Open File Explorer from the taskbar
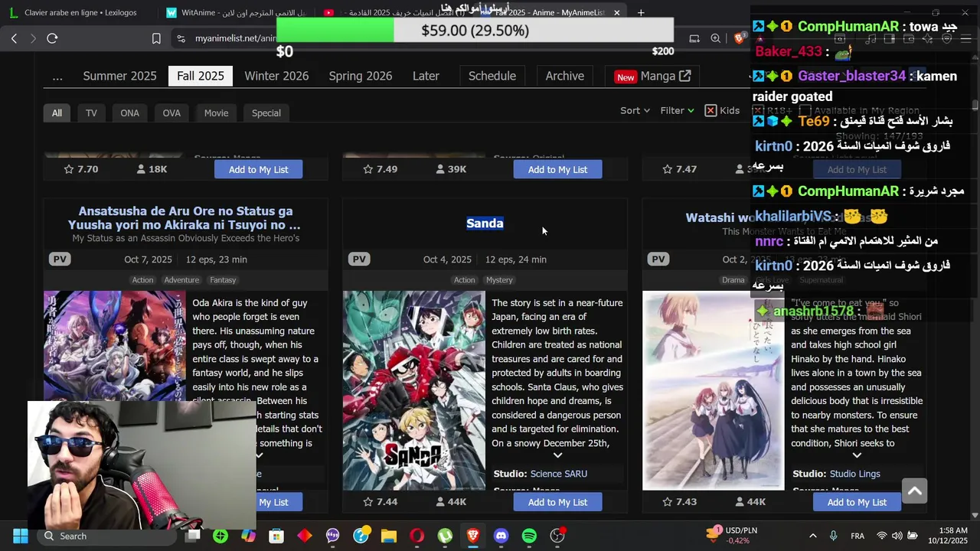Screen dimensions: 980x551 [389, 536]
